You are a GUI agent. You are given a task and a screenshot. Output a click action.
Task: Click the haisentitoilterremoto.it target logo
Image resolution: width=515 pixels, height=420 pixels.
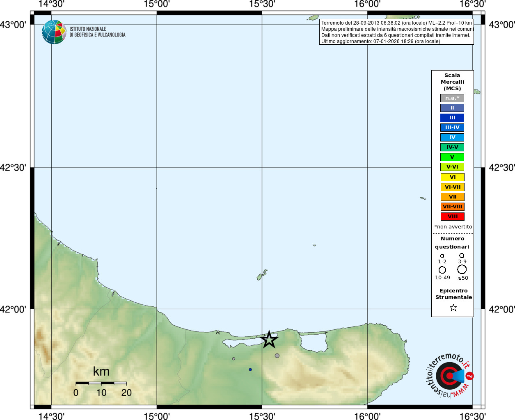(449, 376)
